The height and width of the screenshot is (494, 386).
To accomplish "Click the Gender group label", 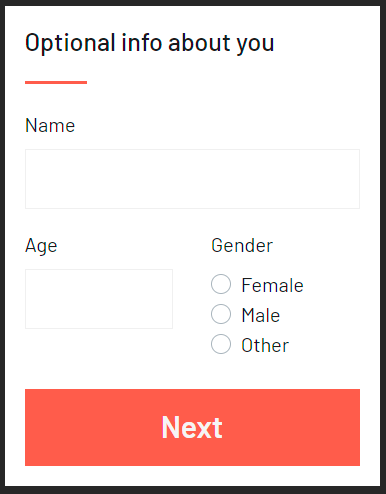I will [242, 246].
